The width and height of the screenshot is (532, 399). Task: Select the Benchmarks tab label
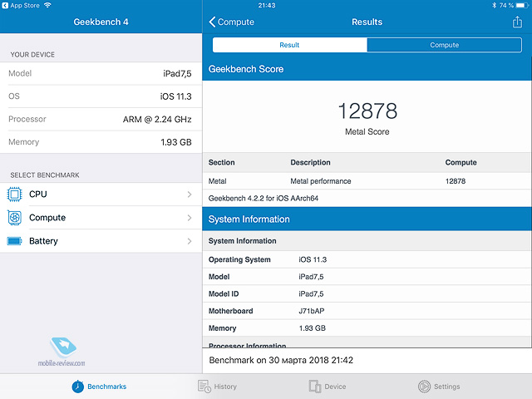[x=107, y=387]
